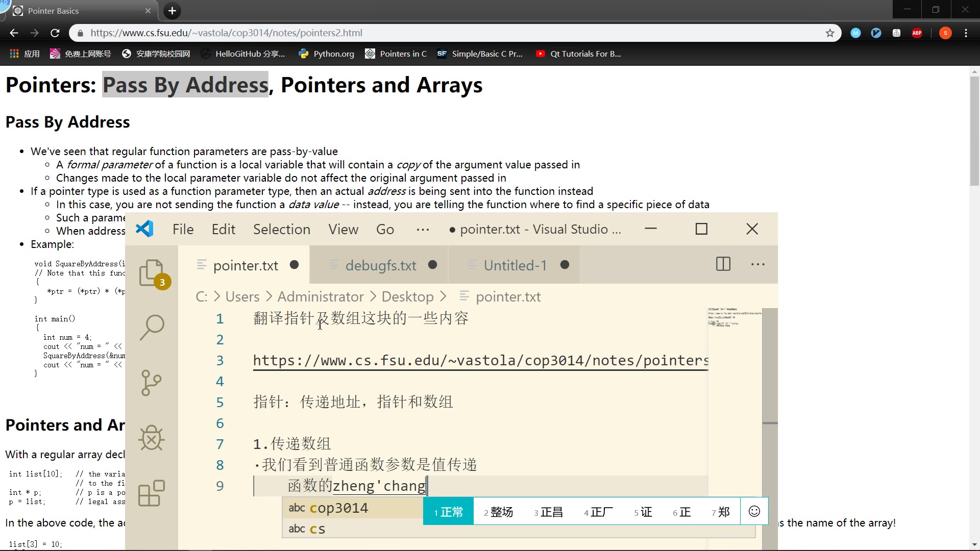The height and width of the screenshot is (551, 980).
Task: Select IME candidate 2 整场
Action: tap(498, 512)
